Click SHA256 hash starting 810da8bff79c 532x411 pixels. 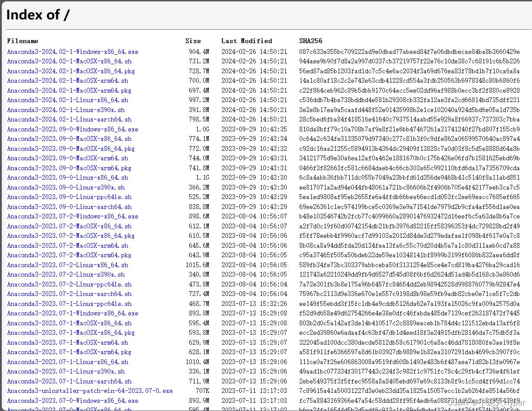(410, 129)
